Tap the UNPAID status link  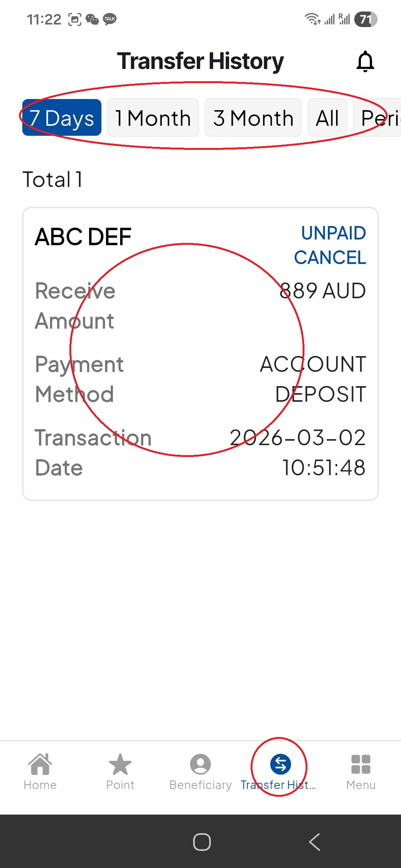(x=333, y=233)
